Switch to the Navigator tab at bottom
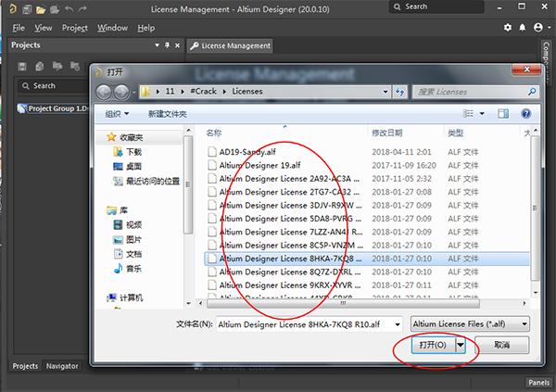The image size is (556, 392). pos(62,366)
